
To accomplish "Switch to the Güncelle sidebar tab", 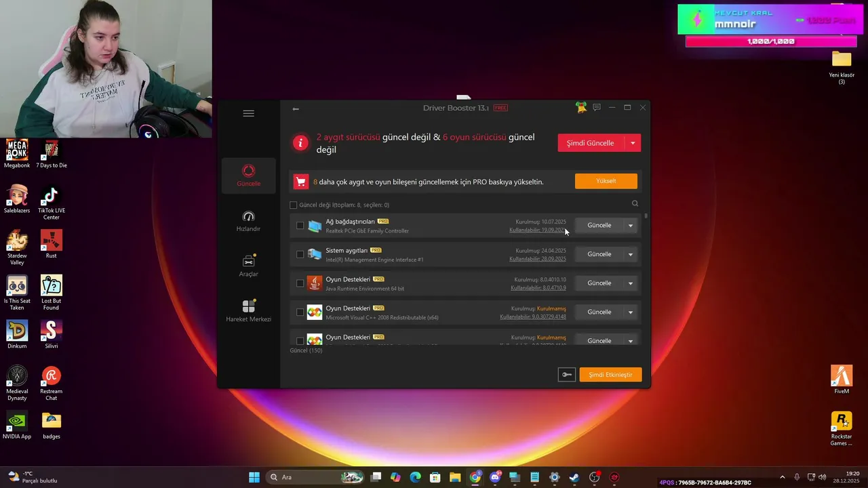I will (248, 176).
